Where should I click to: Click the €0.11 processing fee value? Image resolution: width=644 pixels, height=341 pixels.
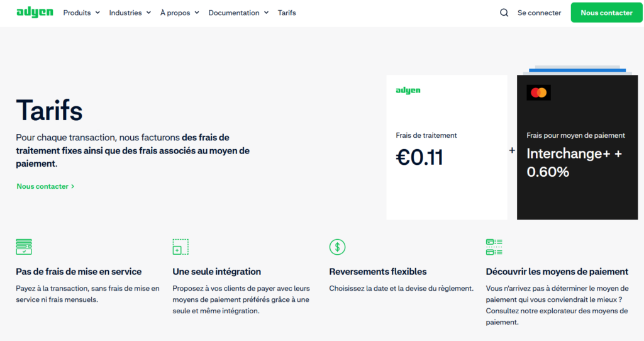[419, 157]
